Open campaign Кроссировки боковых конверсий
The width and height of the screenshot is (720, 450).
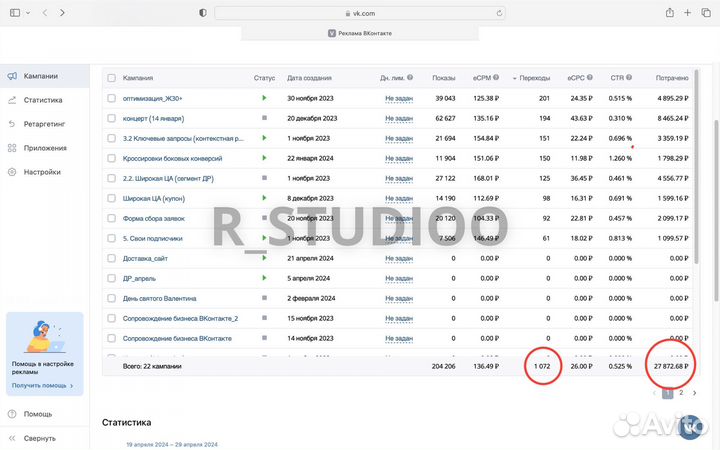click(x=174, y=158)
